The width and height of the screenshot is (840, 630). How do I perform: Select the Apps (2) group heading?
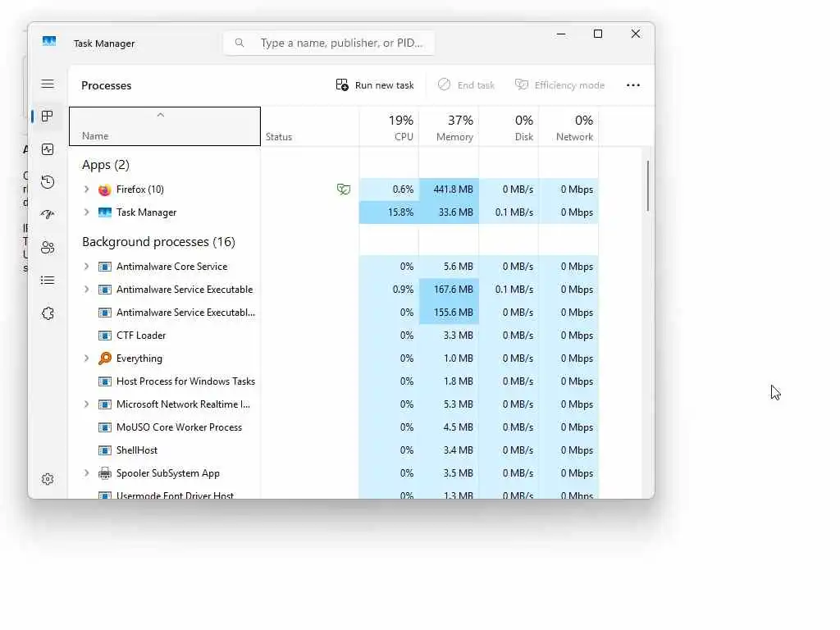click(106, 165)
